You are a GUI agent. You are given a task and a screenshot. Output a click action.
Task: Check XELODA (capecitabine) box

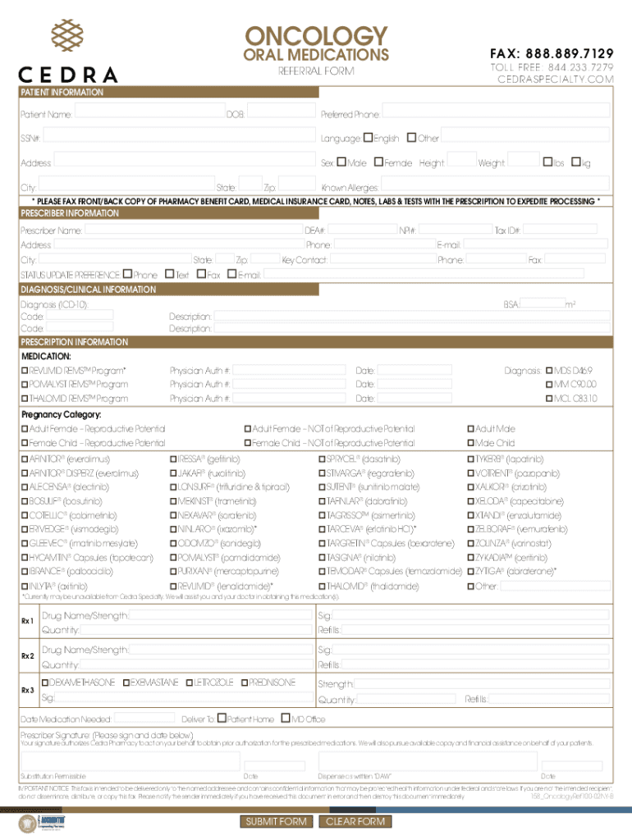(x=470, y=501)
